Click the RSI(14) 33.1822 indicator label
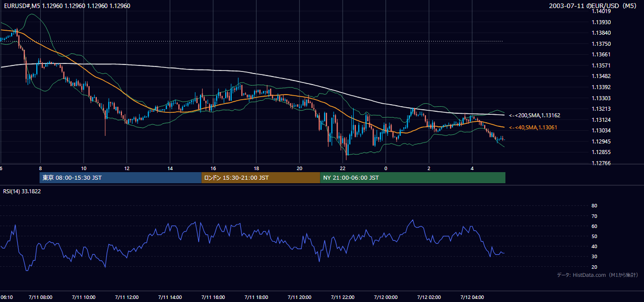644x302 pixels. (22, 191)
